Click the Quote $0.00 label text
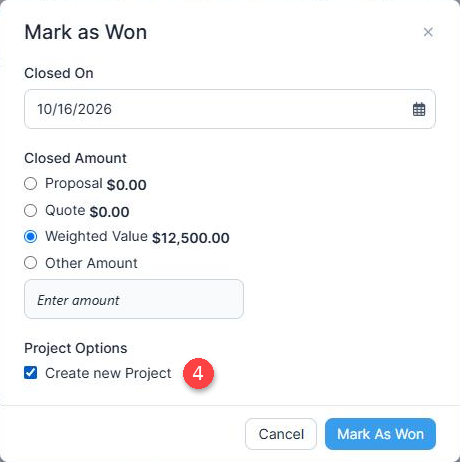Image resolution: width=460 pixels, height=462 pixels. pyautogui.click(x=87, y=211)
